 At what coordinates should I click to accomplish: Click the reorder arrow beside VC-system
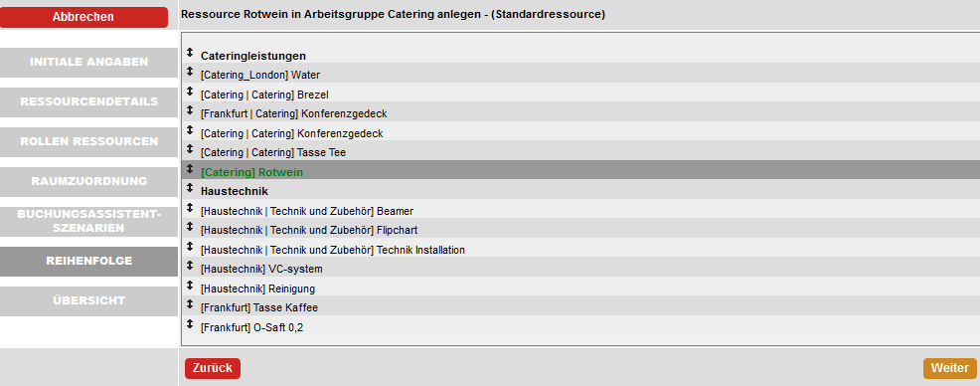pos(190,266)
